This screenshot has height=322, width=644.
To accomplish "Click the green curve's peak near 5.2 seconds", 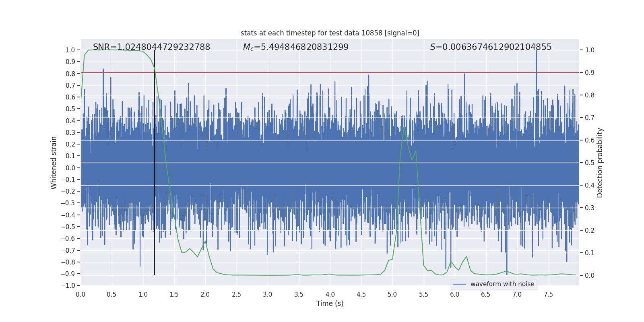I will 404,127.
